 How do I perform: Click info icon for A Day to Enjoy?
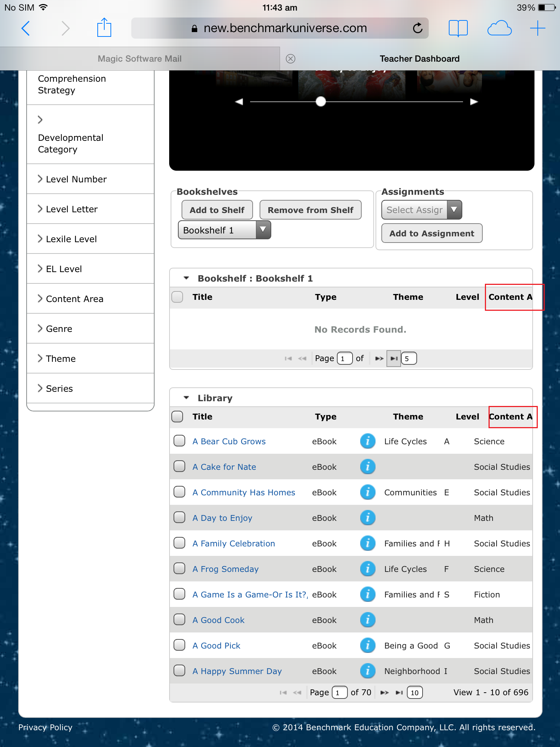coord(368,518)
